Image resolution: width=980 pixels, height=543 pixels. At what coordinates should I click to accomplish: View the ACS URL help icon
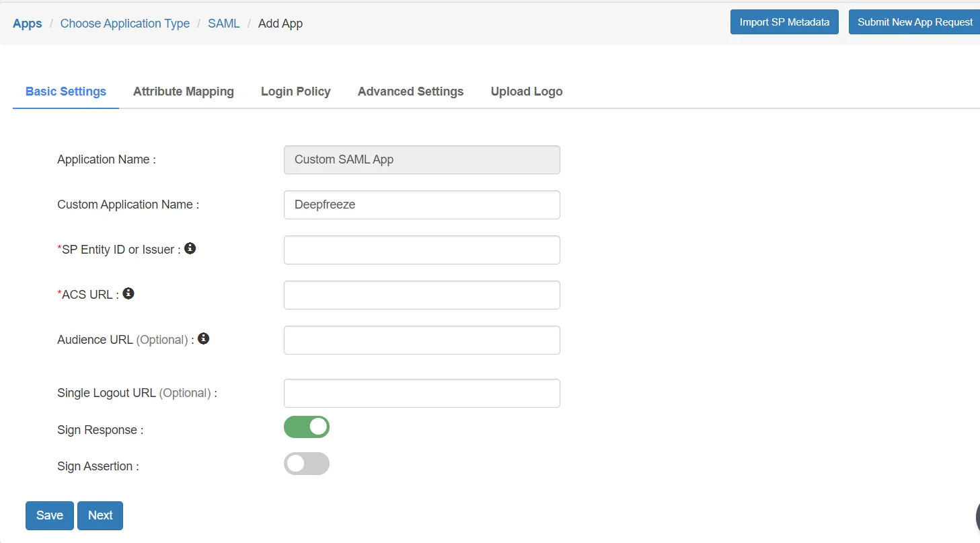[128, 293]
